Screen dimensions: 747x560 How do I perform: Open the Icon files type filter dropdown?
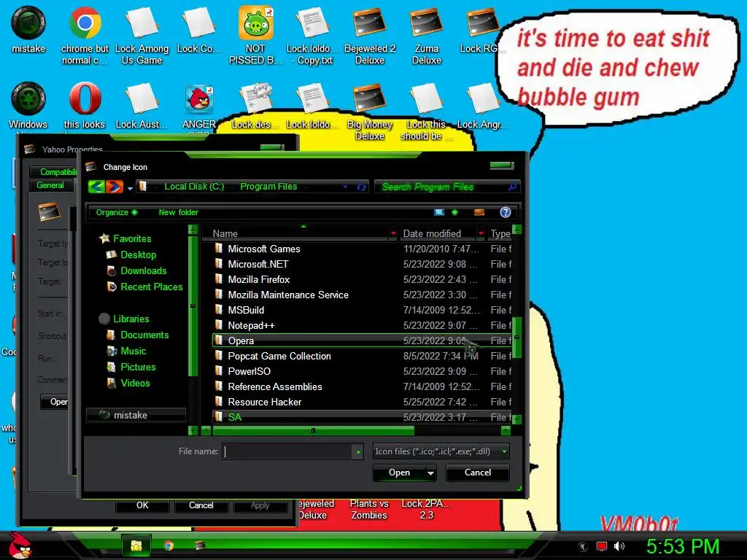click(441, 451)
